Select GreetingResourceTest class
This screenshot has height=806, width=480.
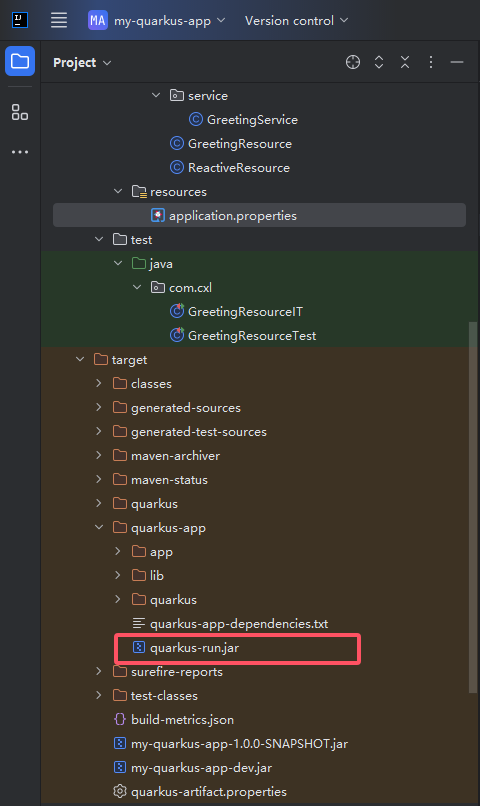(x=252, y=336)
